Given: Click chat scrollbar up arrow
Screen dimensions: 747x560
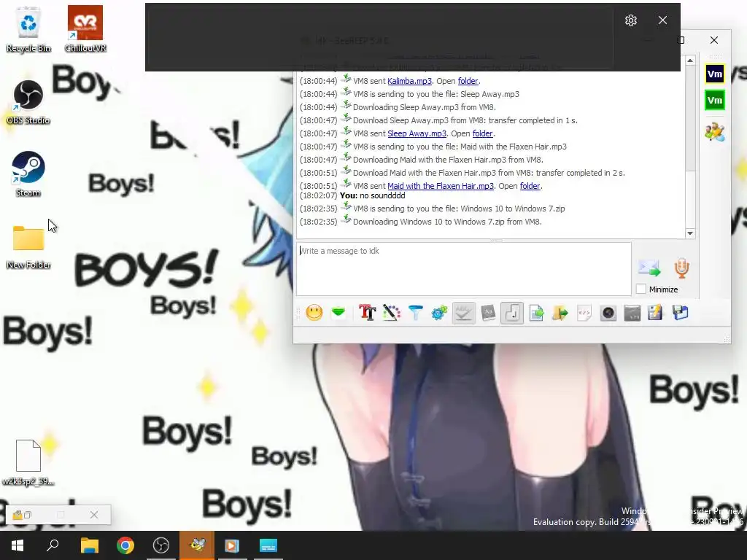Looking at the screenshot, I should (690, 61).
